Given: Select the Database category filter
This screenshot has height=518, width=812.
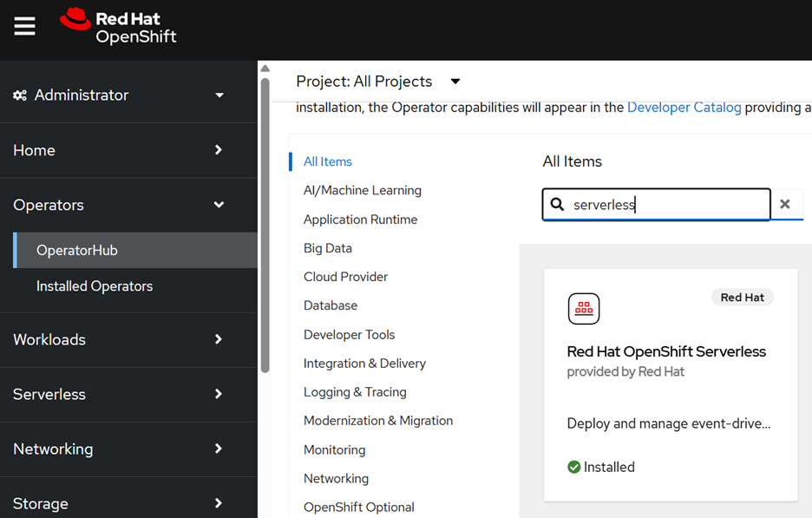Looking at the screenshot, I should pyautogui.click(x=331, y=305).
